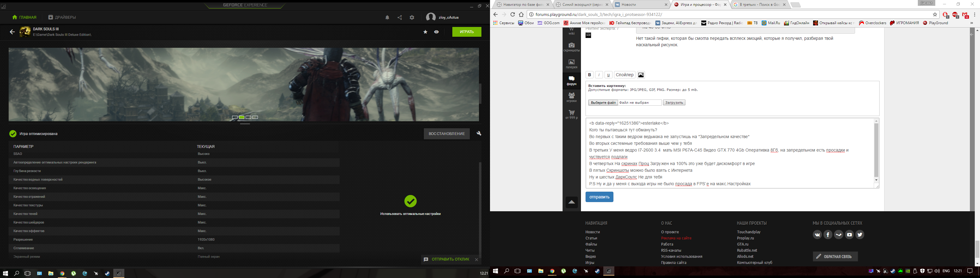Open the скриншоты sidebar camera icon

(571, 47)
